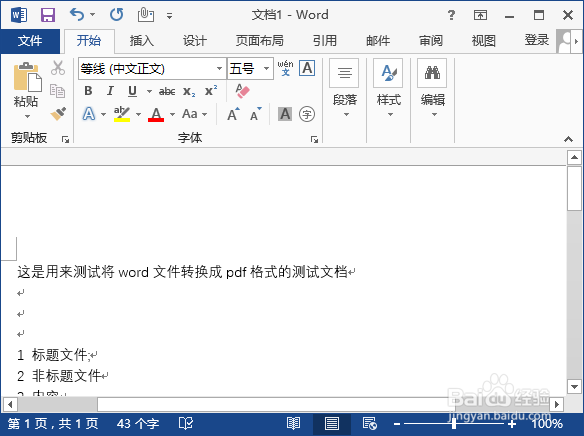584x436 pixels.
Task: Open ribbon display options
Action: point(480,15)
